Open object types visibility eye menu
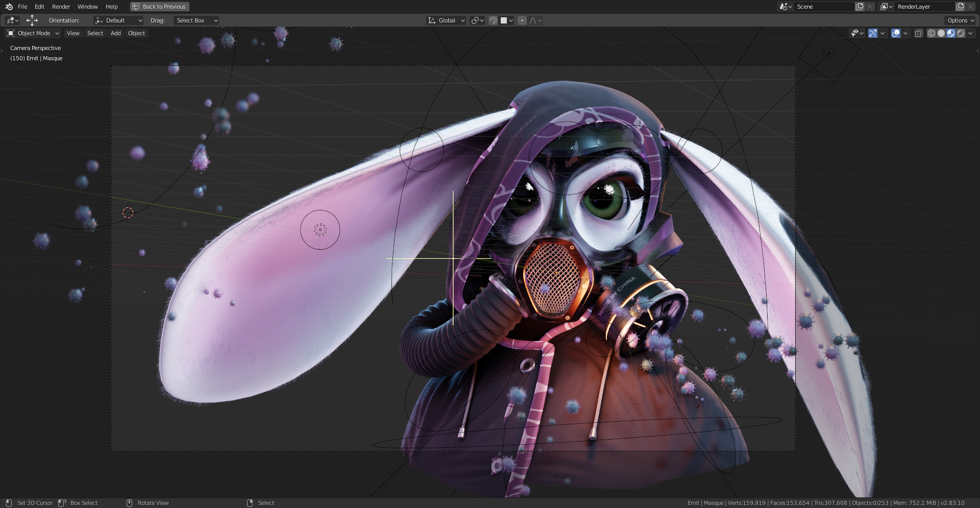Image resolution: width=980 pixels, height=508 pixels. pyautogui.click(x=857, y=33)
